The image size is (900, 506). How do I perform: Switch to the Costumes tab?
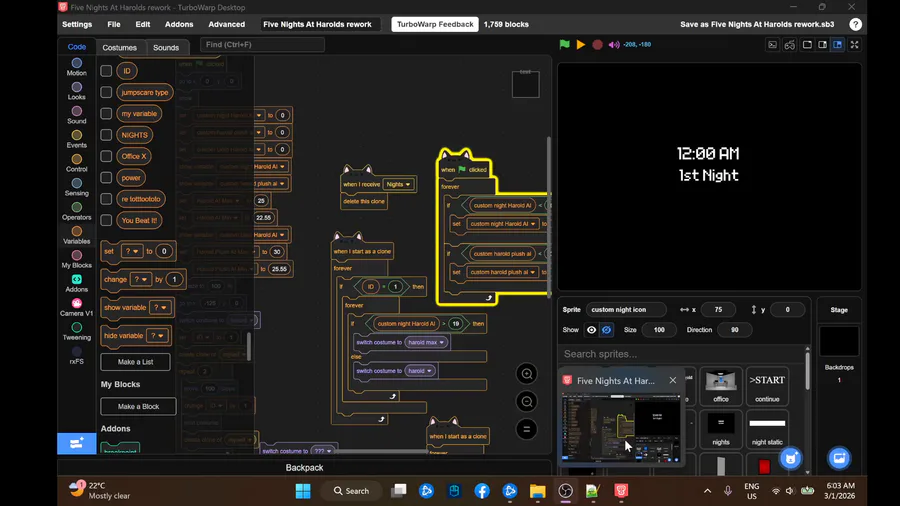pos(119,48)
